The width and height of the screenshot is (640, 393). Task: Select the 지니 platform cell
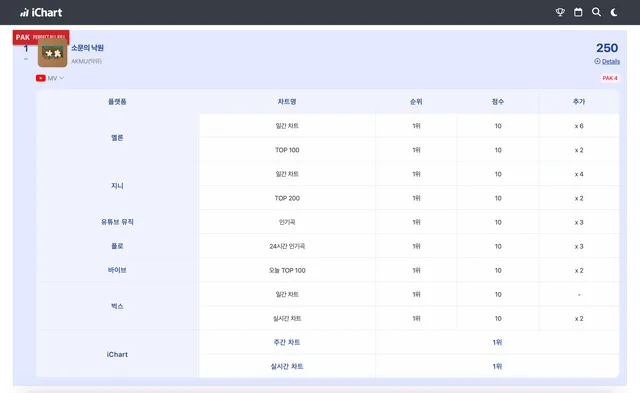click(117, 186)
